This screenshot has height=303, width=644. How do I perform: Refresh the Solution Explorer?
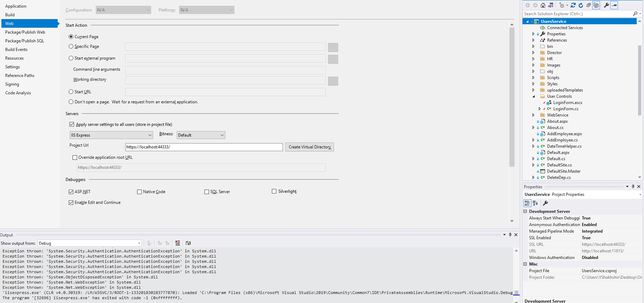[581, 5]
